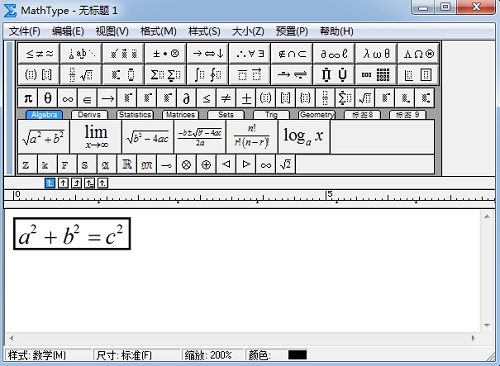Screen dimensions: 500x366
Task: Select the decimal tab stop button
Action: coord(103,183)
